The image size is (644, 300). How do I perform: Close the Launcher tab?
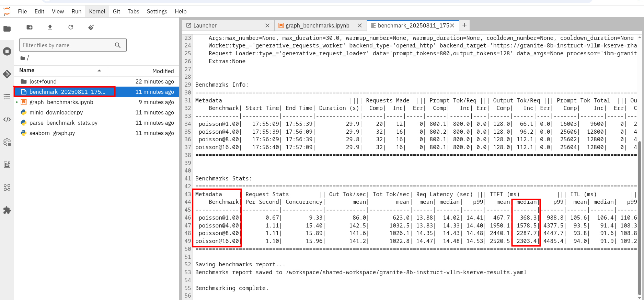tap(267, 25)
